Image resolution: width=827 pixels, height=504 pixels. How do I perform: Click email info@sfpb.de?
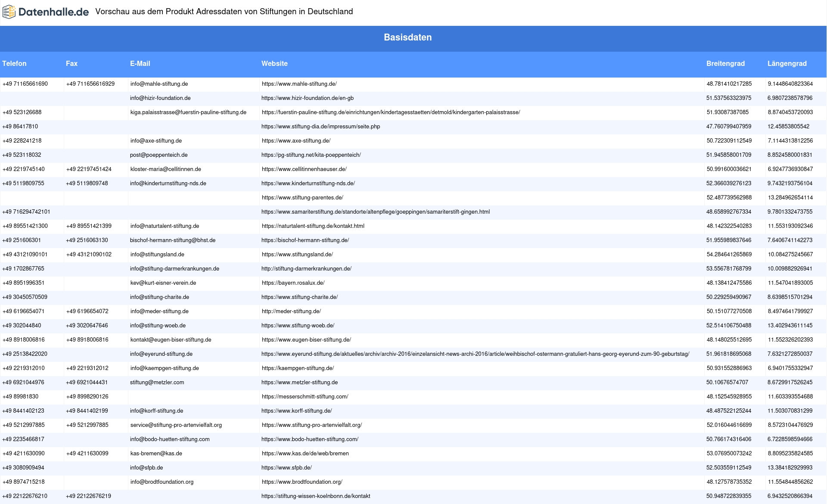[x=146, y=468]
